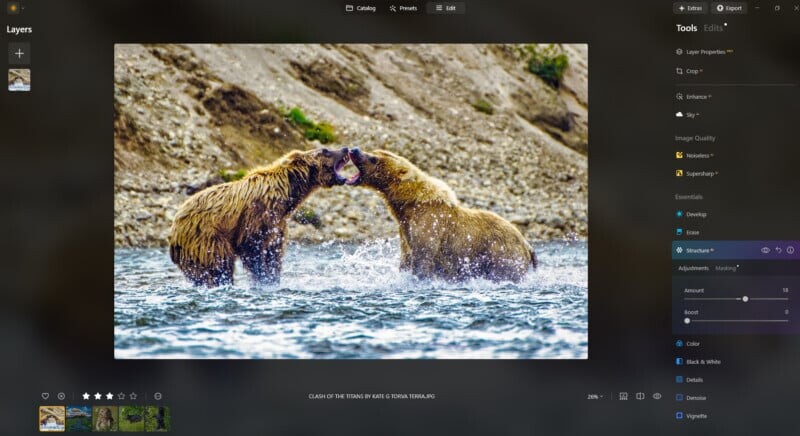Viewport: 800px width, 436px height.
Task: Select the Sky AI tool
Action: (691, 115)
